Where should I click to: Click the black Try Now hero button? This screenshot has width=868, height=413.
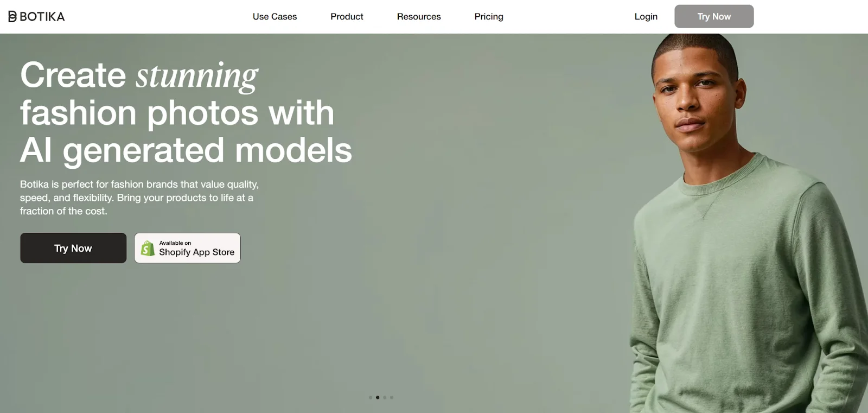click(x=73, y=248)
